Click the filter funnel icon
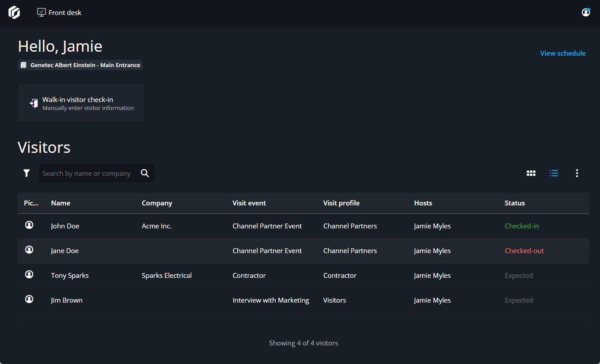The image size is (600, 364). point(27,173)
